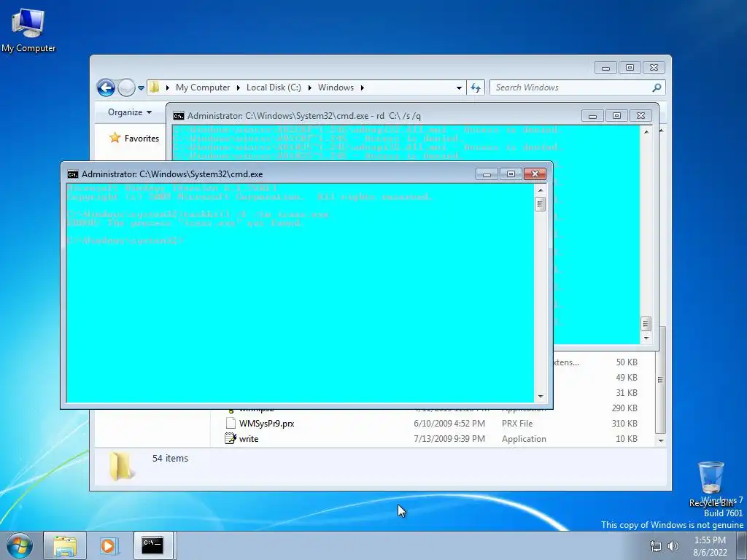Expand the arrow after Windows breadcrumb
The width and height of the screenshot is (747, 560).
click(x=363, y=87)
